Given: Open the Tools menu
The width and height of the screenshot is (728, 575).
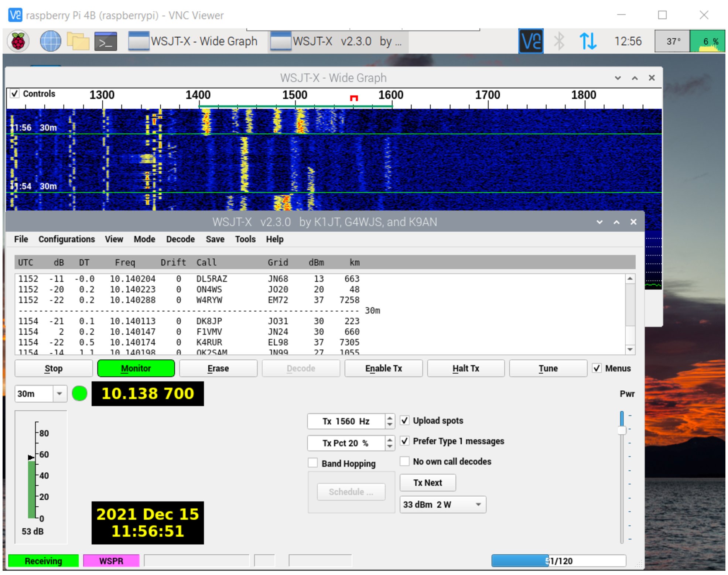Looking at the screenshot, I should tap(245, 239).
